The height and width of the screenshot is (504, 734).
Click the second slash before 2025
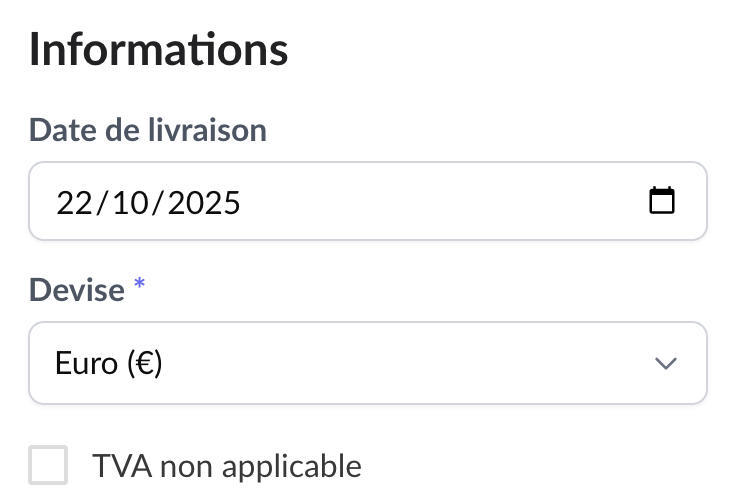(158, 202)
